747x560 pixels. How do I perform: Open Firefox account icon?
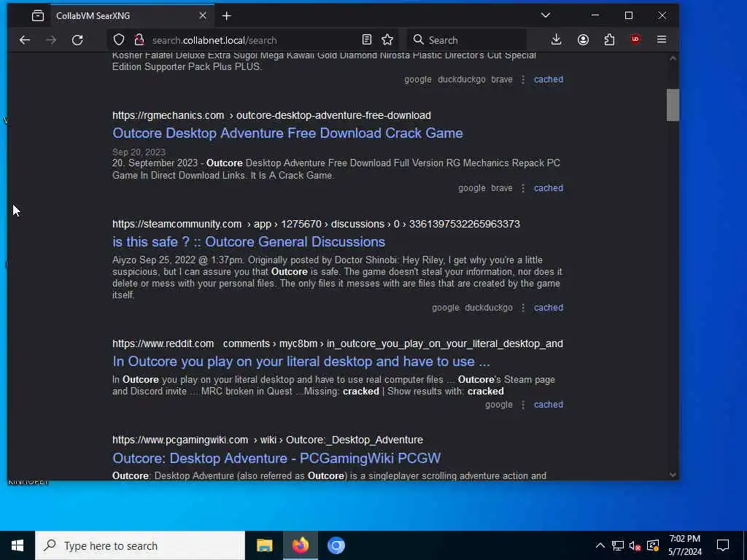(x=583, y=39)
